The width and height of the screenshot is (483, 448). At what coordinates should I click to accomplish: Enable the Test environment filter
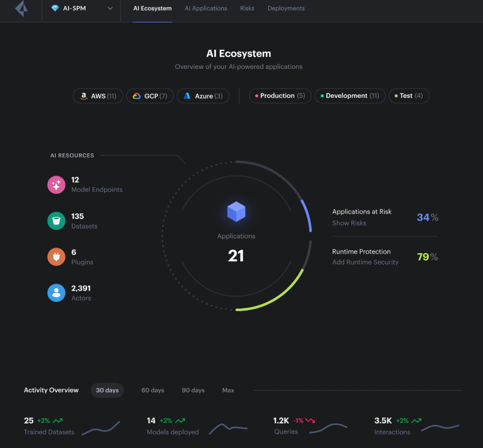click(409, 95)
